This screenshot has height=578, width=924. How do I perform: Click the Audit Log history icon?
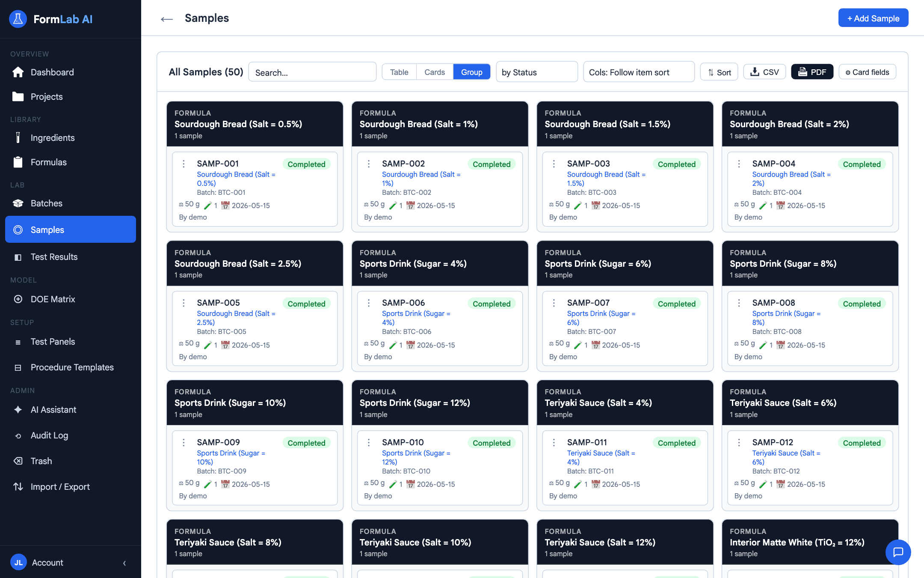pos(18,436)
